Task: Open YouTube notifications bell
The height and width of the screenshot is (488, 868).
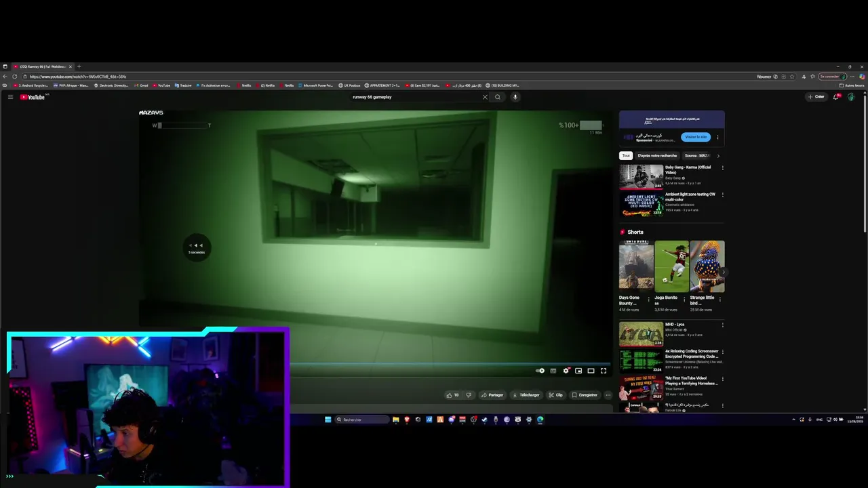Action: point(836,97)
